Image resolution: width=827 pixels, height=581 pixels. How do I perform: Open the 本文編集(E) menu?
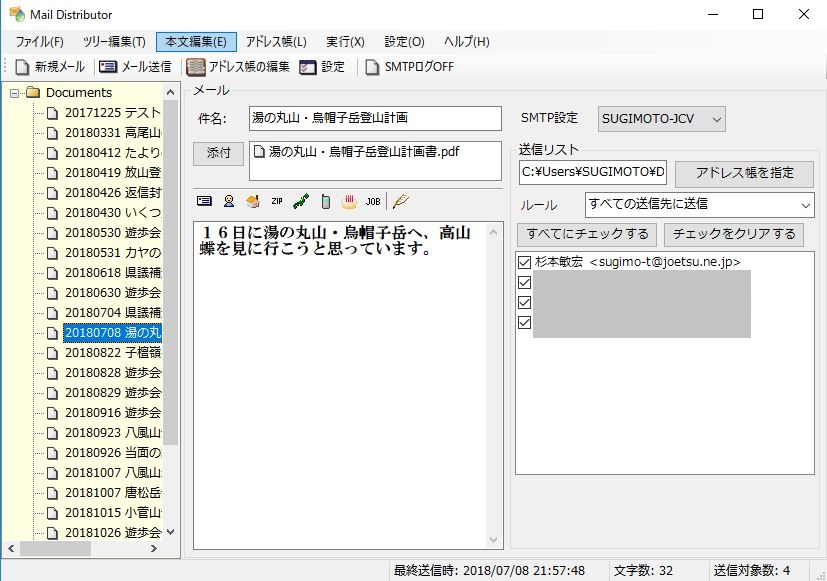tap(196, 42)
